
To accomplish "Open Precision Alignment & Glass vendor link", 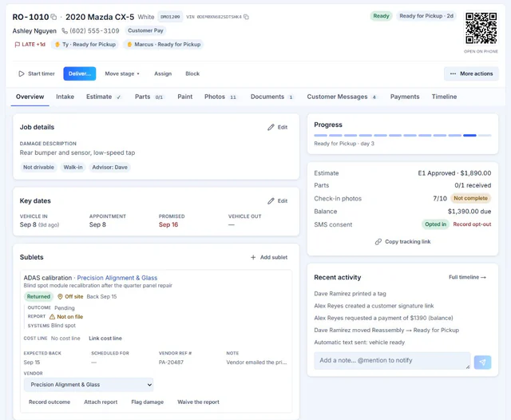I will tap(117, 278).
